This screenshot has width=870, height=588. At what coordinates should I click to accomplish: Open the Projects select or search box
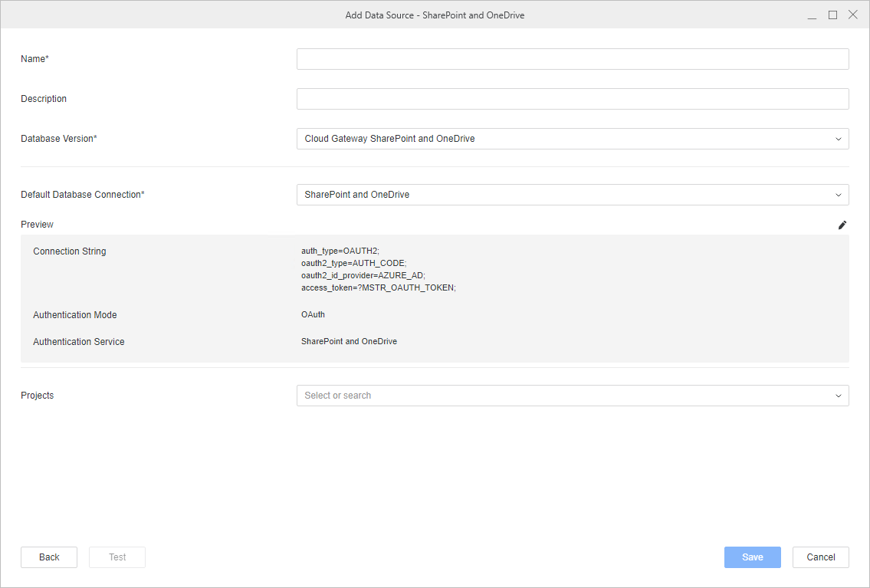pyautogui.click(x=572, y=396)
